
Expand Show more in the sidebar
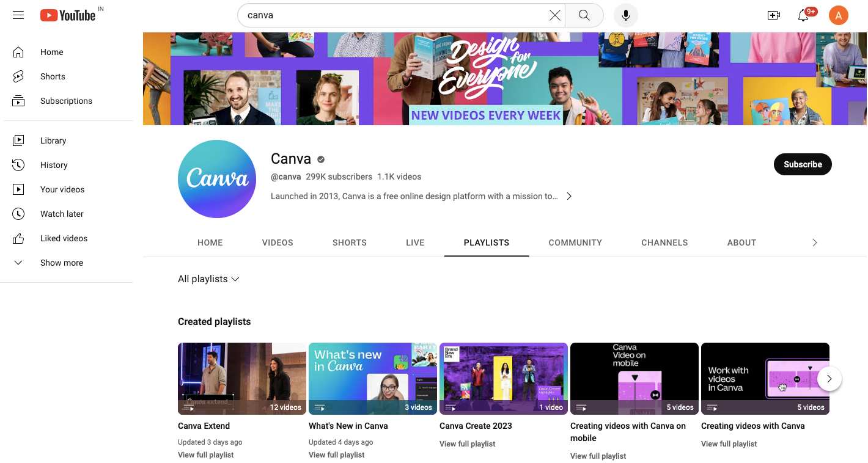(67, 263)
